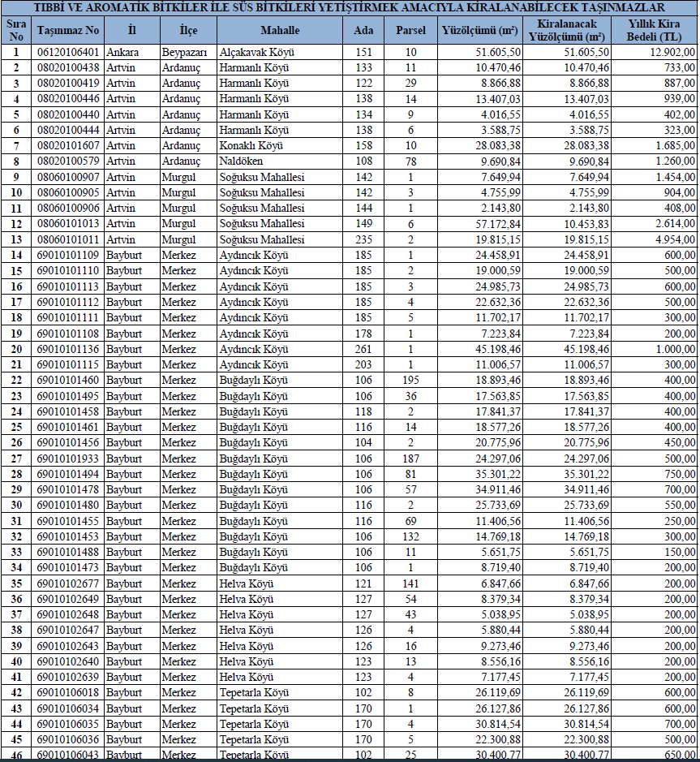
Task: Select cell 08020100579
Action: (x=68, y=161)
